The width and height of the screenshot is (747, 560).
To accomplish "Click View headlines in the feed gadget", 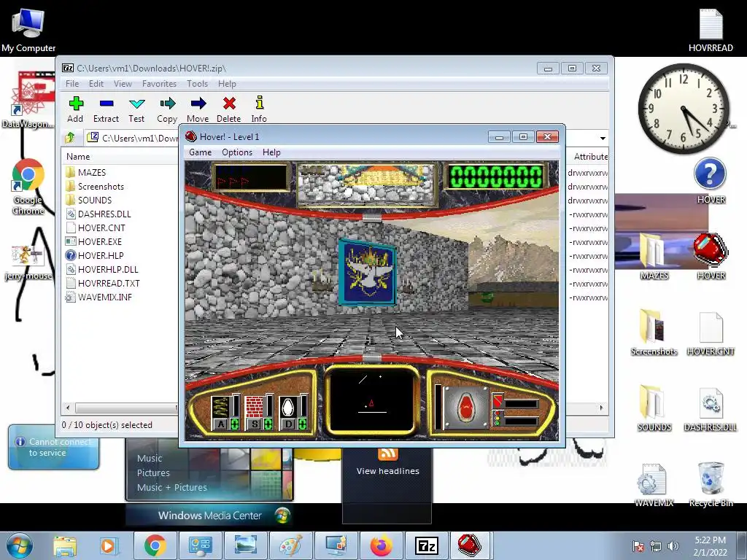I will (x=388, y=471).
